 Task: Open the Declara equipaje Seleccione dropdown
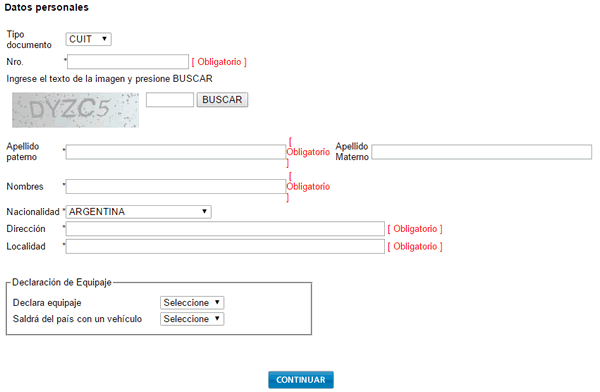[x=192, y=302]
